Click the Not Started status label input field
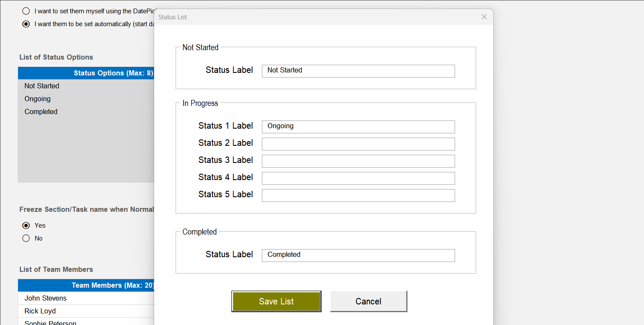This screenshot has width=644, height=325. coord(358,71)
